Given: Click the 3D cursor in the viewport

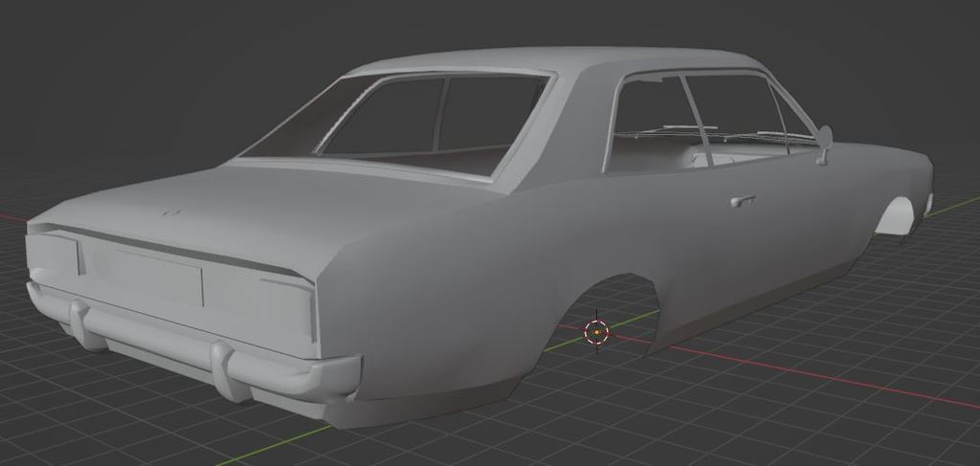Looking at the screenshot, I should (596, 332).
